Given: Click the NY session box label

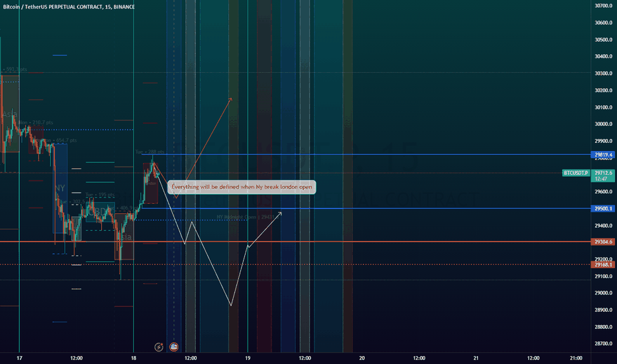Looking at the screenshot, I should coord(60,188).
